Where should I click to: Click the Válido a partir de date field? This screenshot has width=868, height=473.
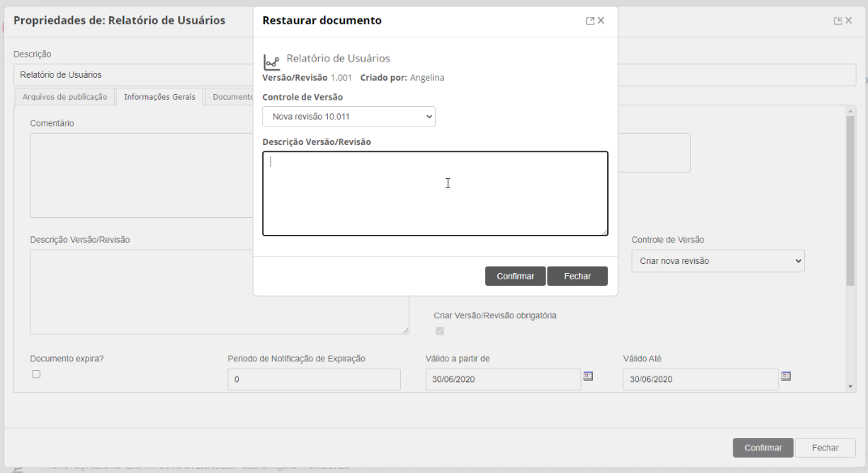(x=503, y=379)
